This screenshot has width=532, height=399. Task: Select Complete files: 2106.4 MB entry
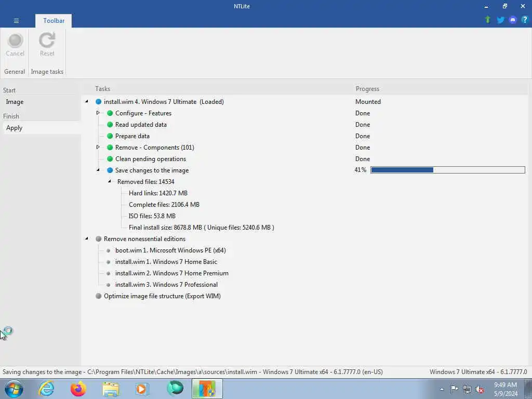164,205
